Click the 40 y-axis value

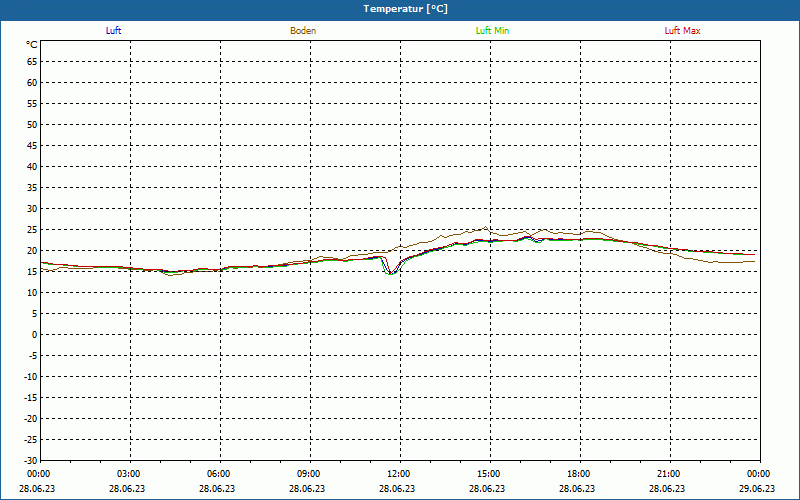(32, 167)
